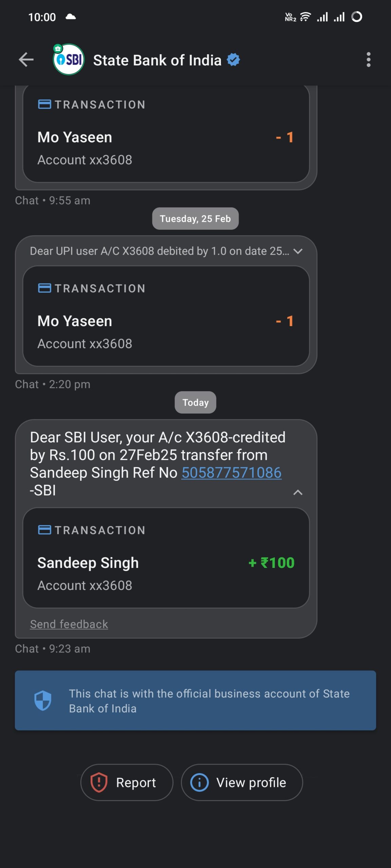391x868 pixels.
Task: Tap the back arrow icon
Action: [26, 60]
